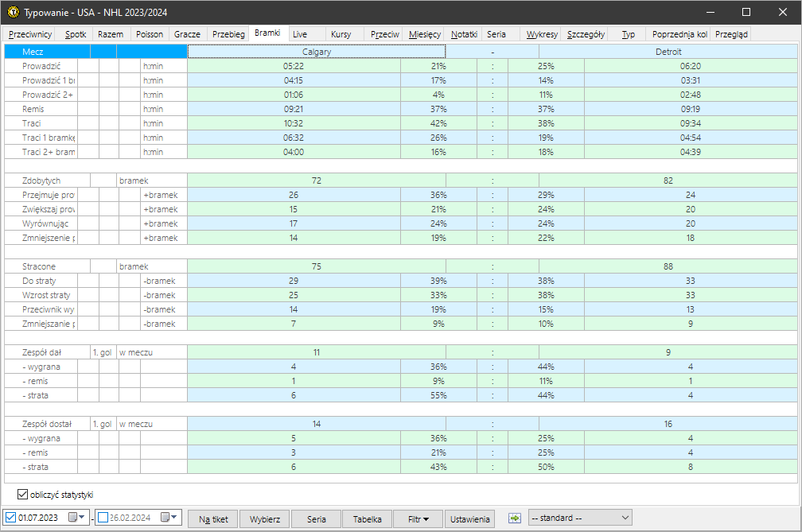Screen dimensions: 802x532
Task: Open the '-- standard --' dropdown
Action: [x=580, y=518]
